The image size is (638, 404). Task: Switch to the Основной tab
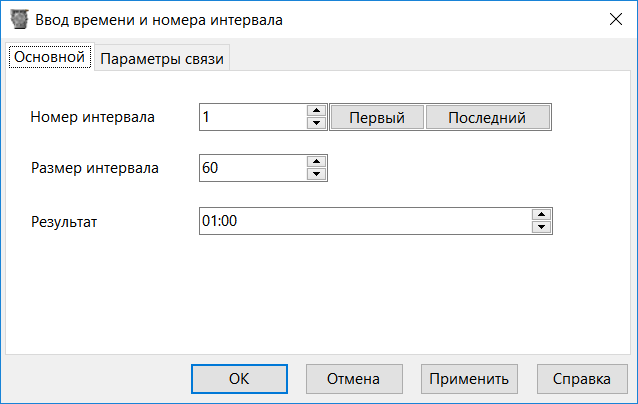click(x=50, y=58)
